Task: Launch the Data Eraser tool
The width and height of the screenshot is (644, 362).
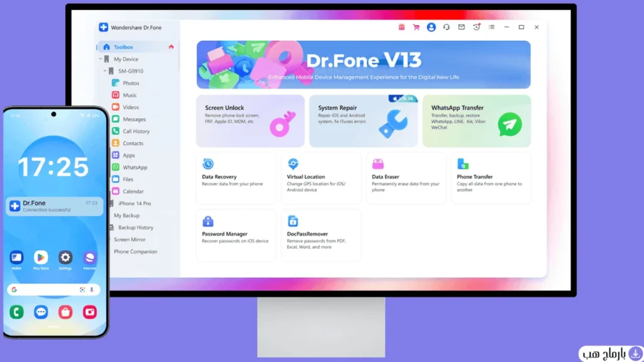Action: (406, 178)
